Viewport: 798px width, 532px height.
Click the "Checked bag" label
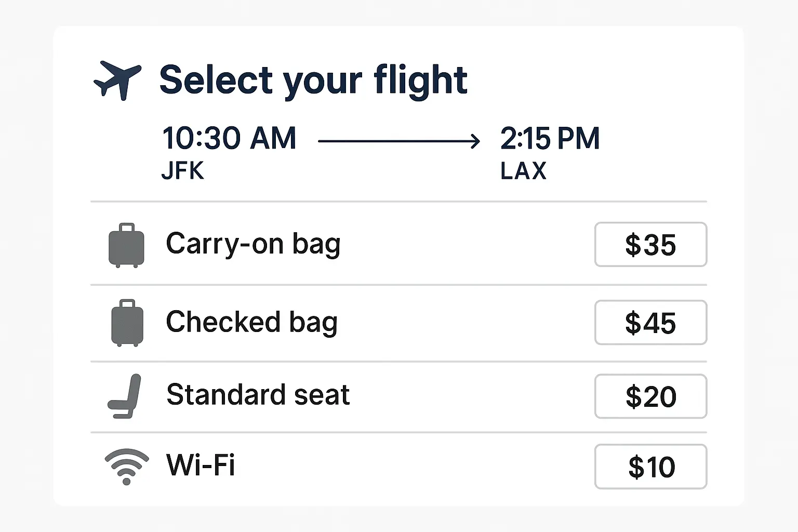[x=251, y=322]
